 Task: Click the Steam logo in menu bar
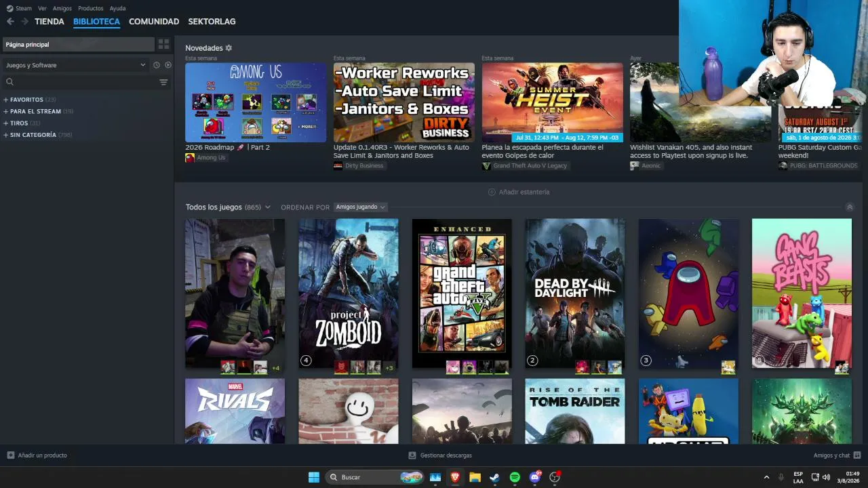pos(9,8)
